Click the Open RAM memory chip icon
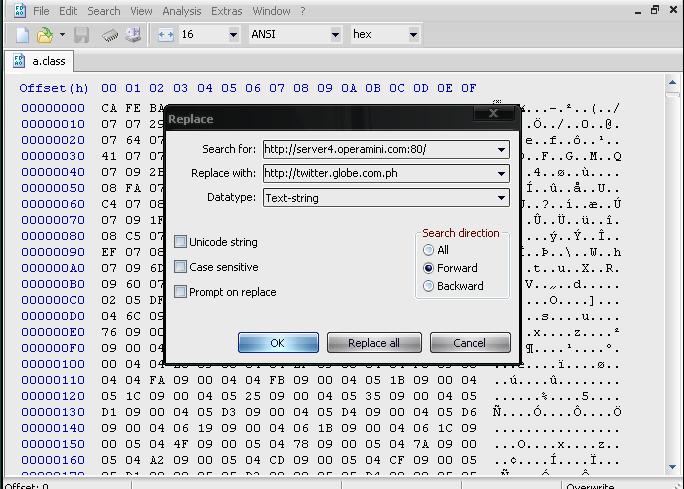The image size is (684, 489). click(110, 35)
